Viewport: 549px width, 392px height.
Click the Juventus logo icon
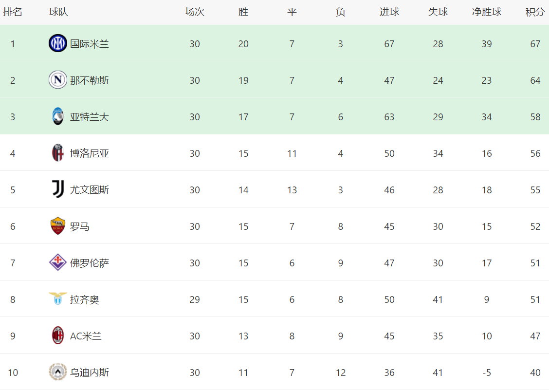58,189
